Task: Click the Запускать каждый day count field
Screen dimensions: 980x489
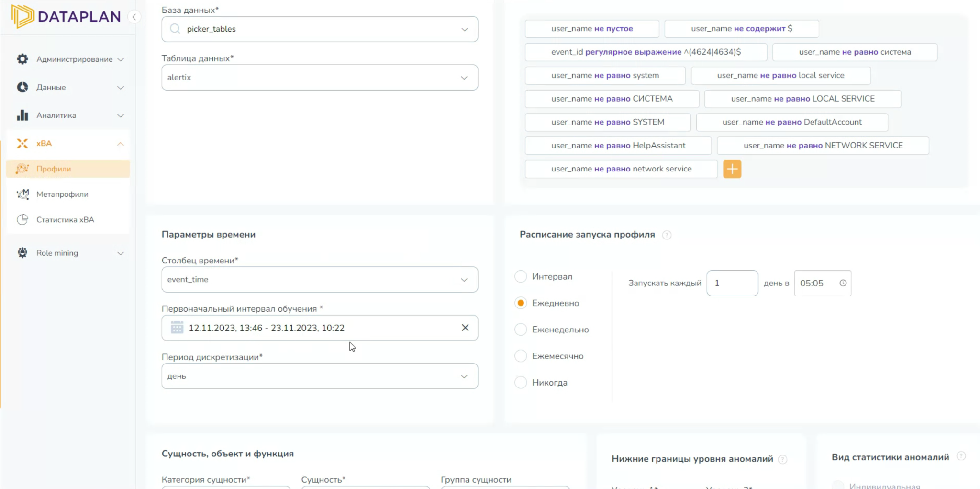Action: 732,283
